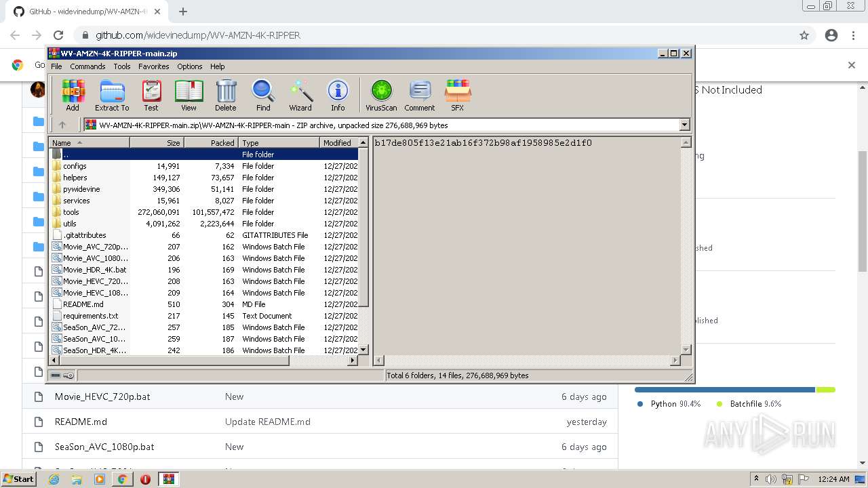Sort file list by Size column
Screen dimensions: 868x488
coord(157,142)
